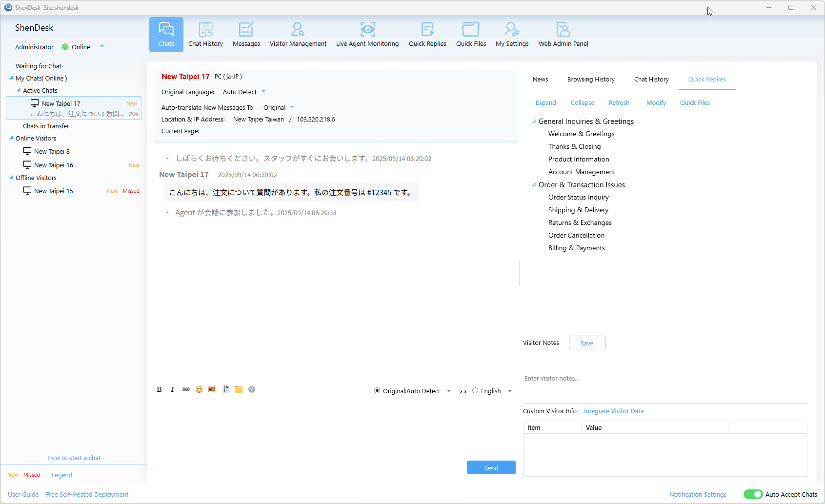
Task: Click the emoji smiley icon in the editor
Action: pyautogui.click(x=199, y=389)
